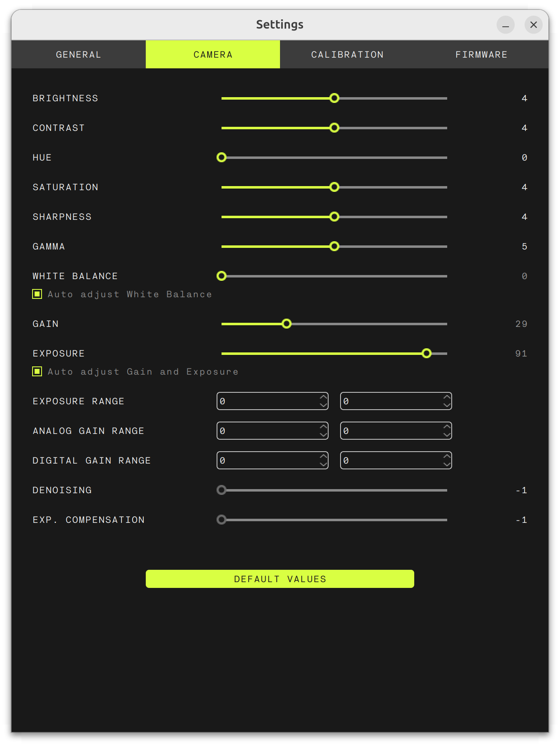Close the Settings window

[x=534, y=25]
